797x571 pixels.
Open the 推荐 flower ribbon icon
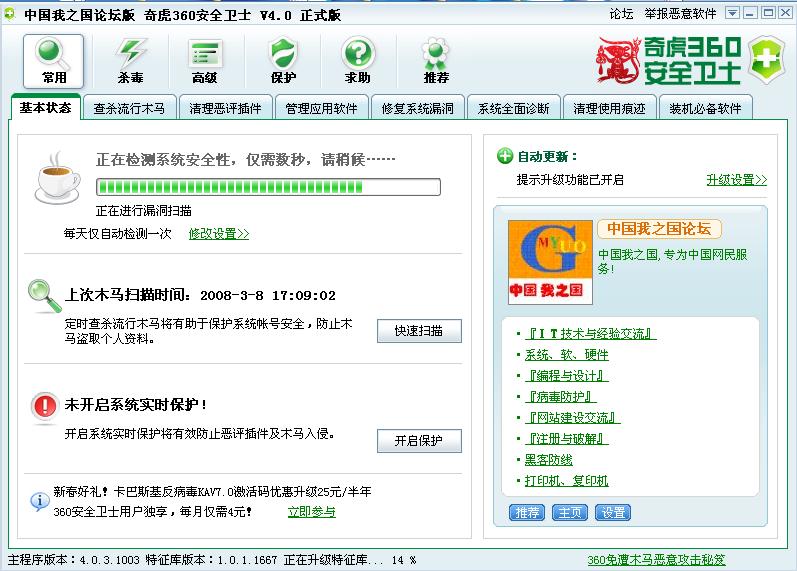tap(436, 62)
